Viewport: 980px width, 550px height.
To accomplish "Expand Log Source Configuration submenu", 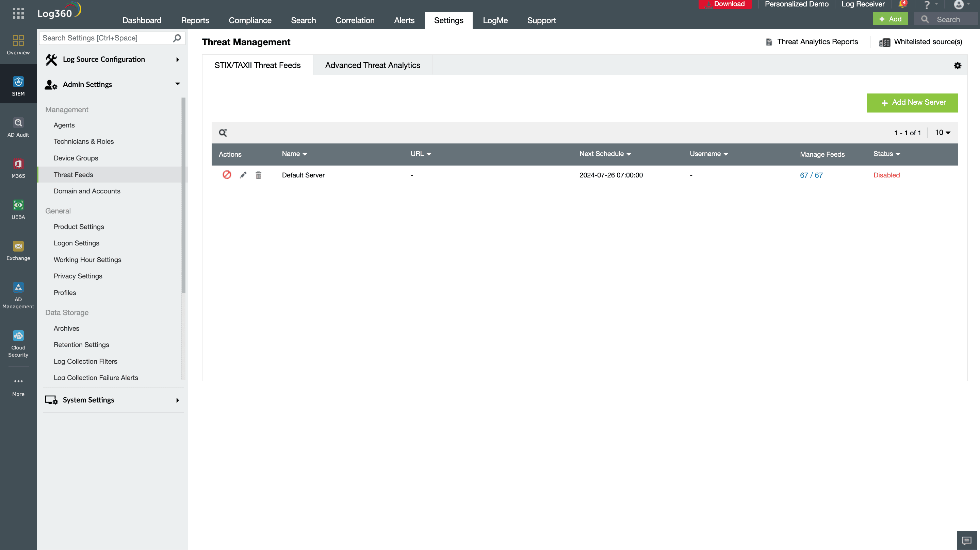I will [178, 59].
